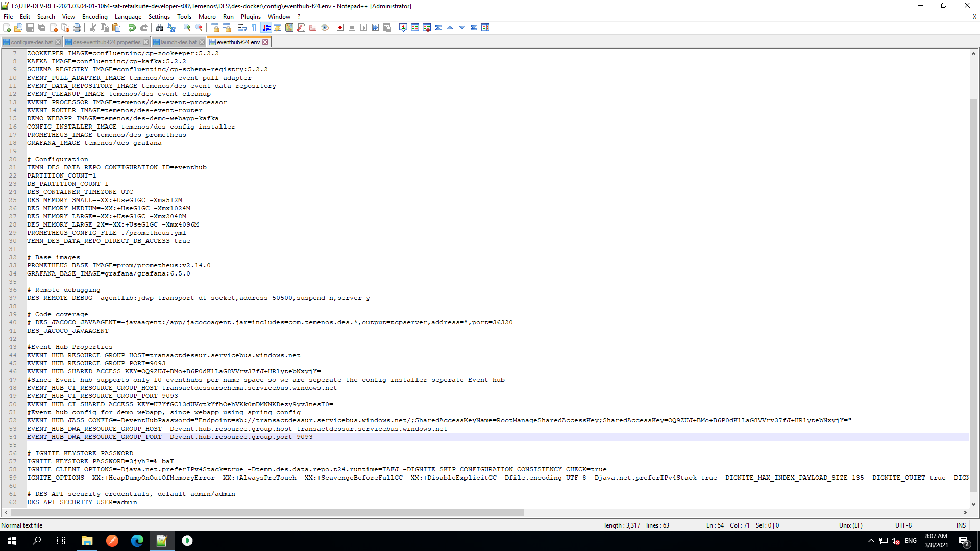The width and height of the screenshot is (980, 551).
Task: Click the Print icon in toolbar
Action: (77, 28)
